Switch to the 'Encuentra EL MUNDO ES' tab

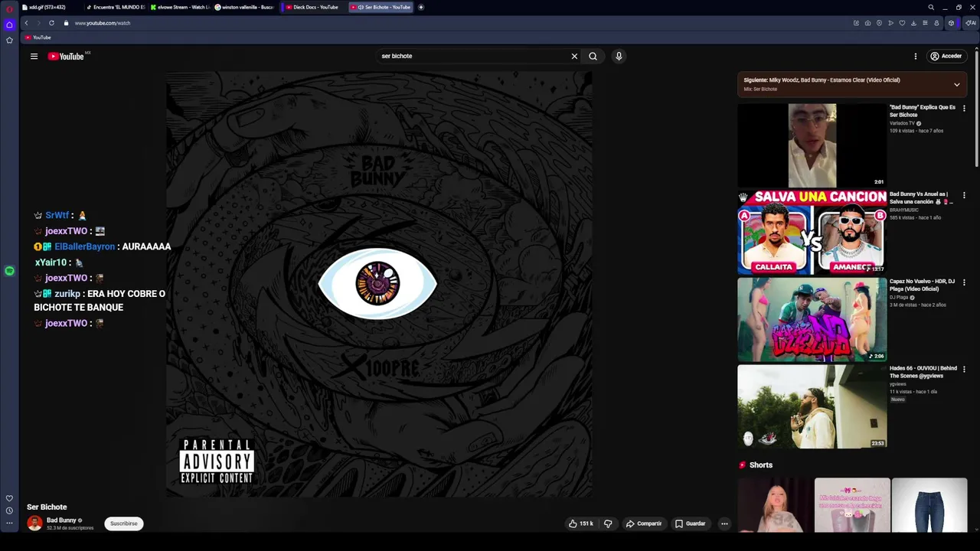[116, 7]
